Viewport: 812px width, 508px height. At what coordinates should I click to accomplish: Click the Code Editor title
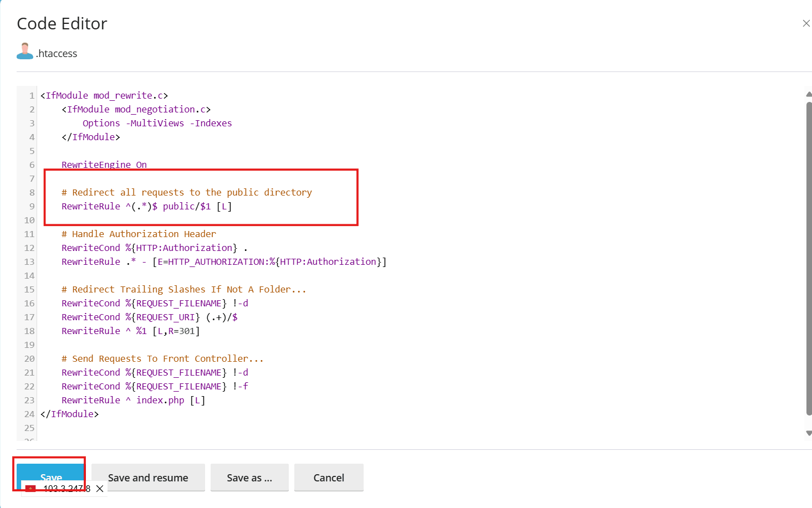tap(62, 23)
